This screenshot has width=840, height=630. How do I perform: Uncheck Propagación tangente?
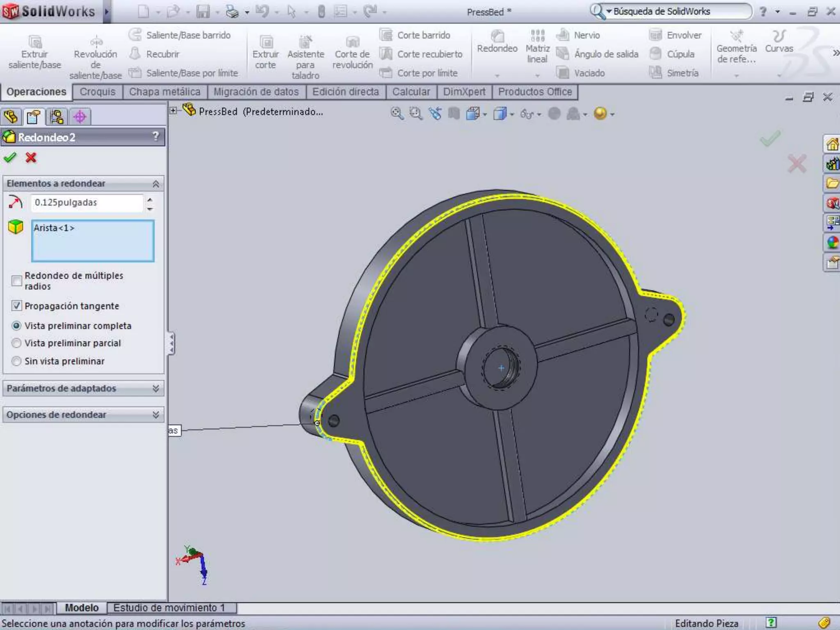pyautogui.click(x=17, y=306)
